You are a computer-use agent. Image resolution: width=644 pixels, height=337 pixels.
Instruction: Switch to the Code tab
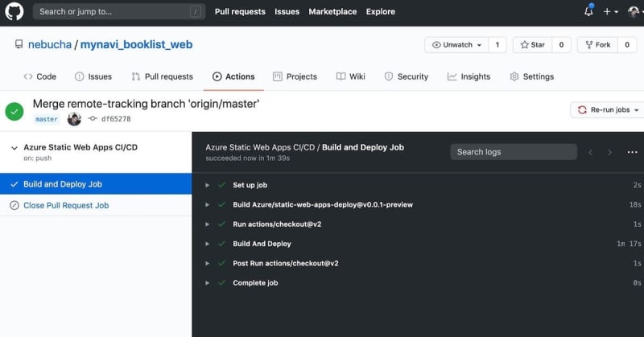tap(39, 76)
